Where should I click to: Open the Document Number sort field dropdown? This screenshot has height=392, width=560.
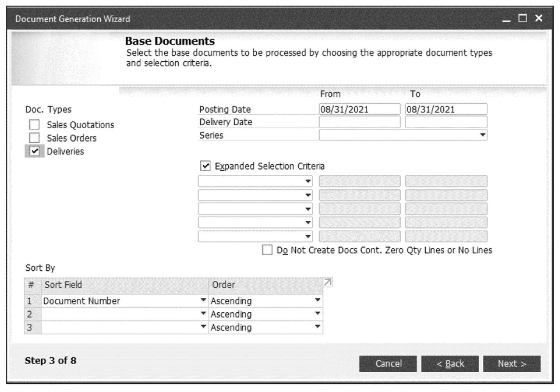pyautogui.click(x=203, y=300)
